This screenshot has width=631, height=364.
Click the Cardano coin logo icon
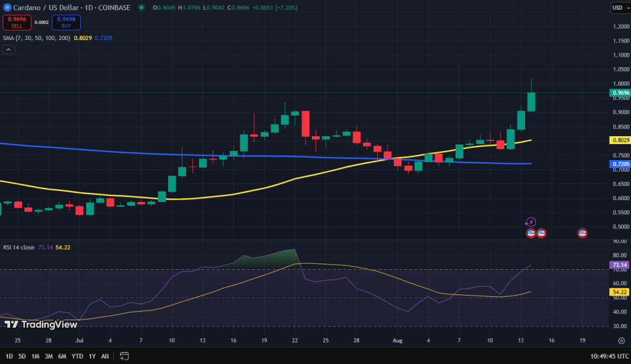(x=7, y=7)
